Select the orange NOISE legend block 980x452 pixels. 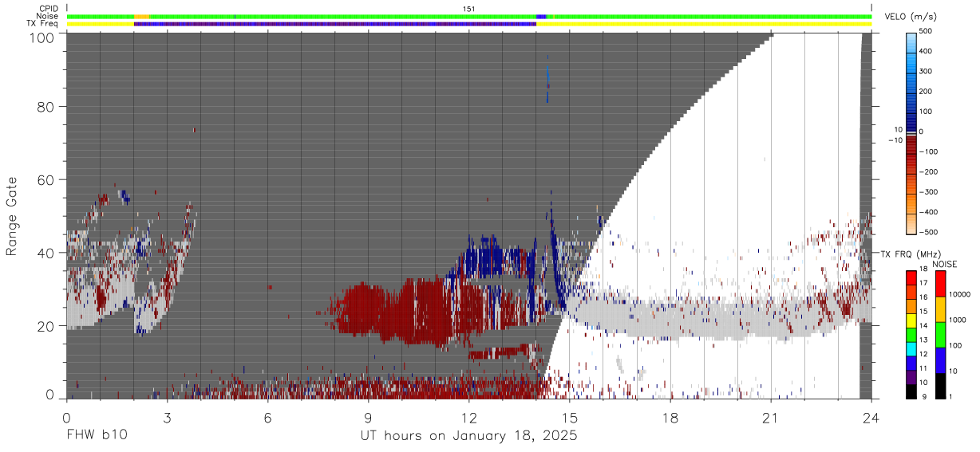940,309
